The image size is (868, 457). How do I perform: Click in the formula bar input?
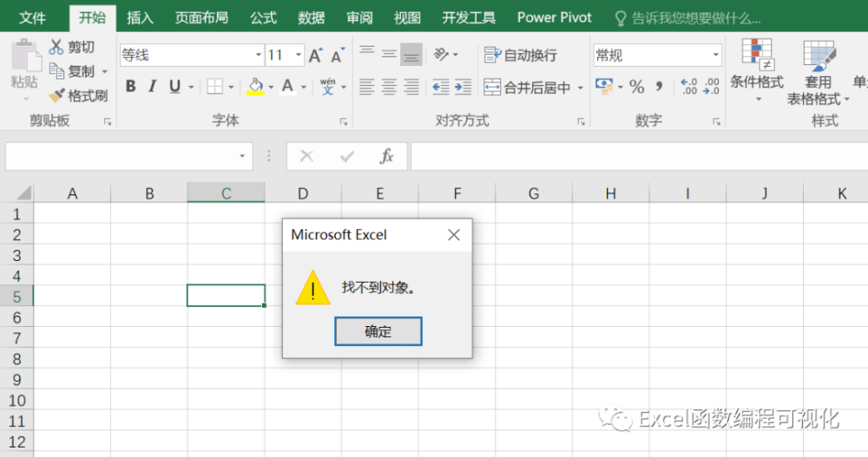(640, 157)
